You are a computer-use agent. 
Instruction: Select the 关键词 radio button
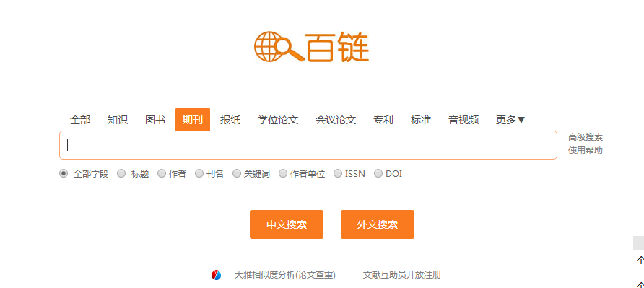coord(237,174)
